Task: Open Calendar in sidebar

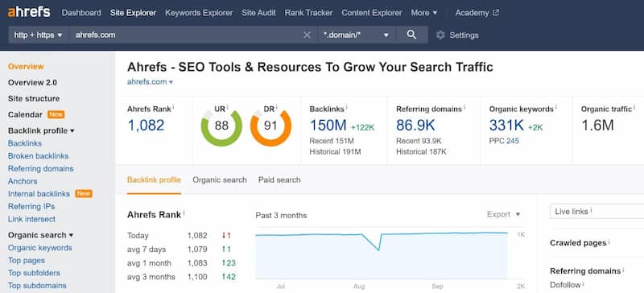Action: pos(25,114)
